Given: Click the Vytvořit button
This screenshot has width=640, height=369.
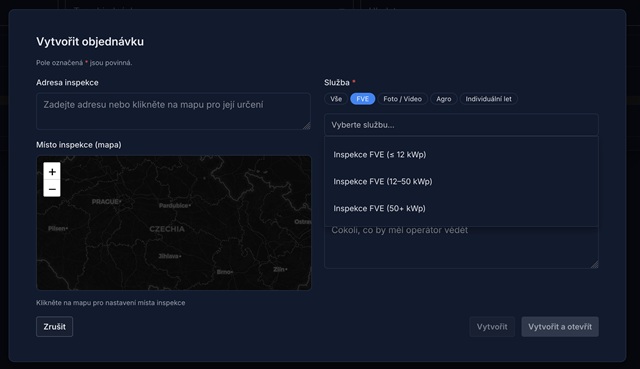Looking at the screenshot, I should point(492,327).
